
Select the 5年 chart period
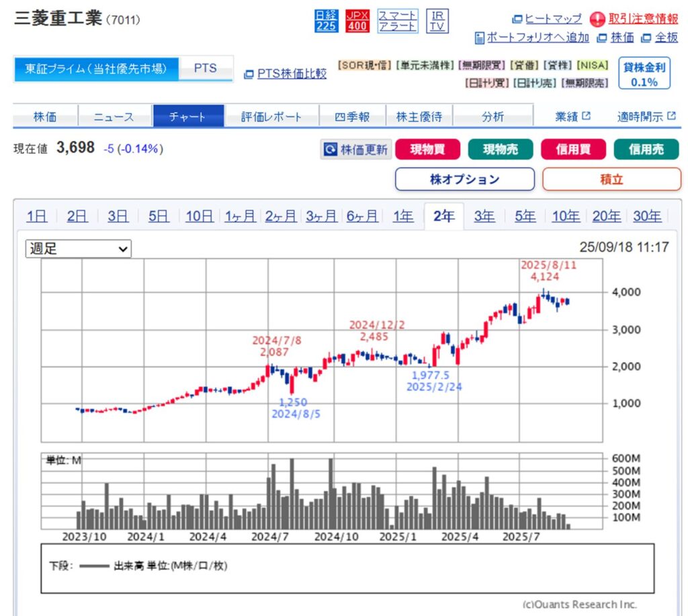pos(525,216)
